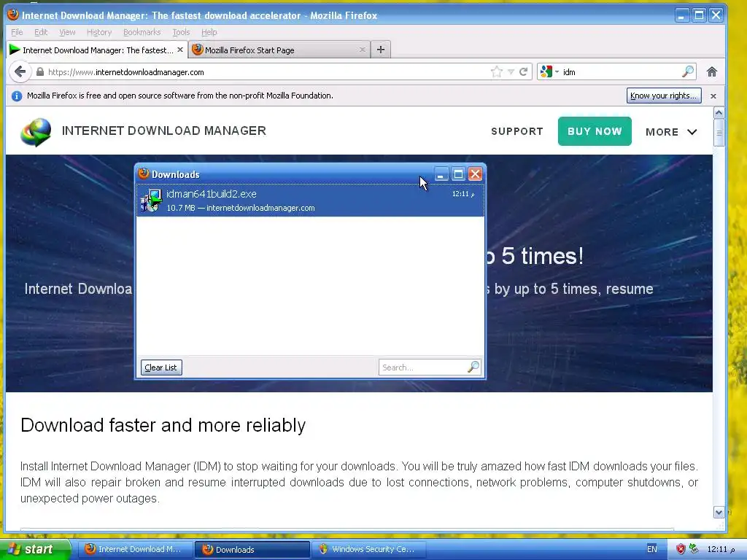Open the Help menu

209,32
